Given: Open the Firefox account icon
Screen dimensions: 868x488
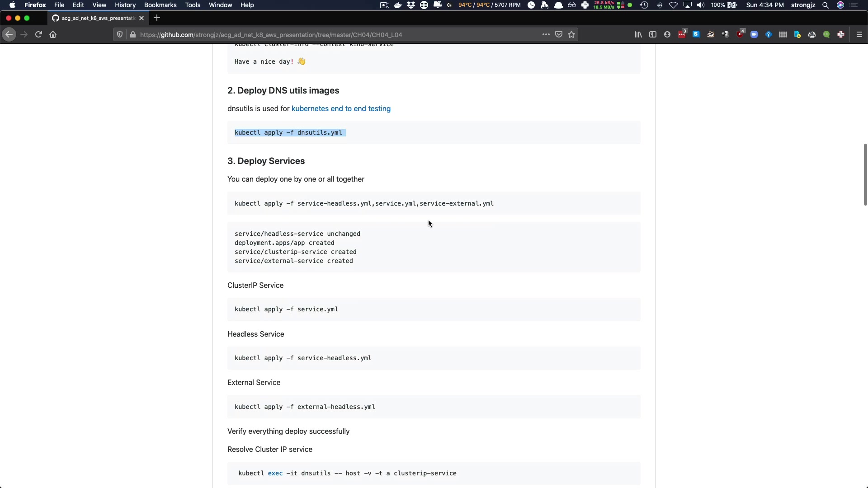Looking at the screenshot, I should tap(667, 35).
